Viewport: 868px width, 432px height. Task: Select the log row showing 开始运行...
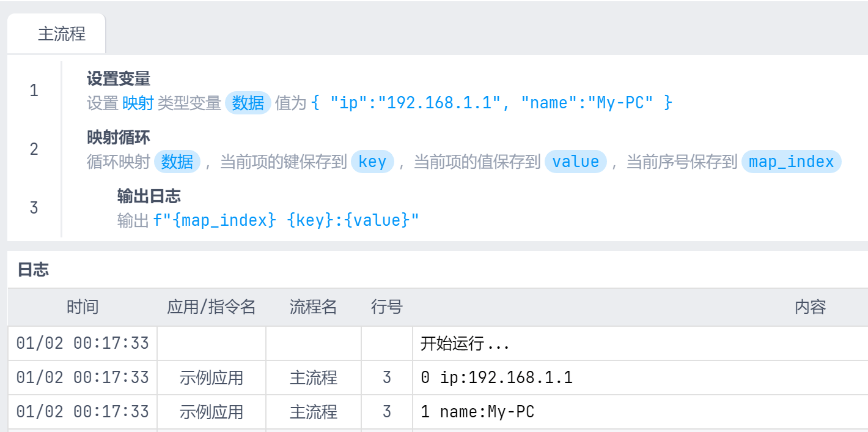coord(465,343)
